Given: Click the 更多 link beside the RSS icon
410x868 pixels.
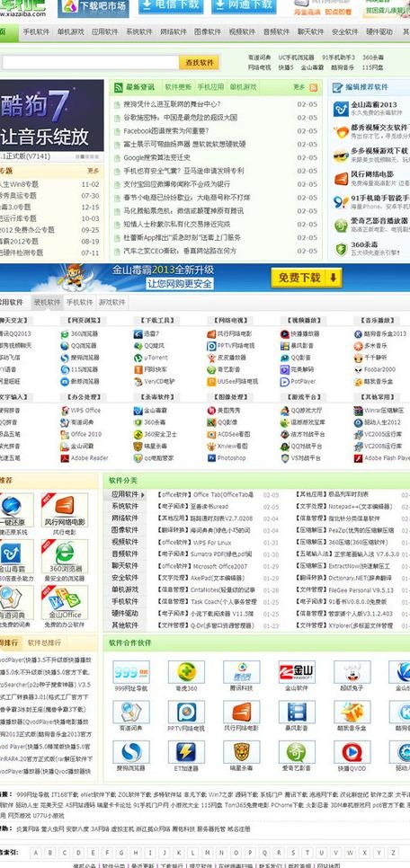Looking at the screenshot, I should coord(299,87).
